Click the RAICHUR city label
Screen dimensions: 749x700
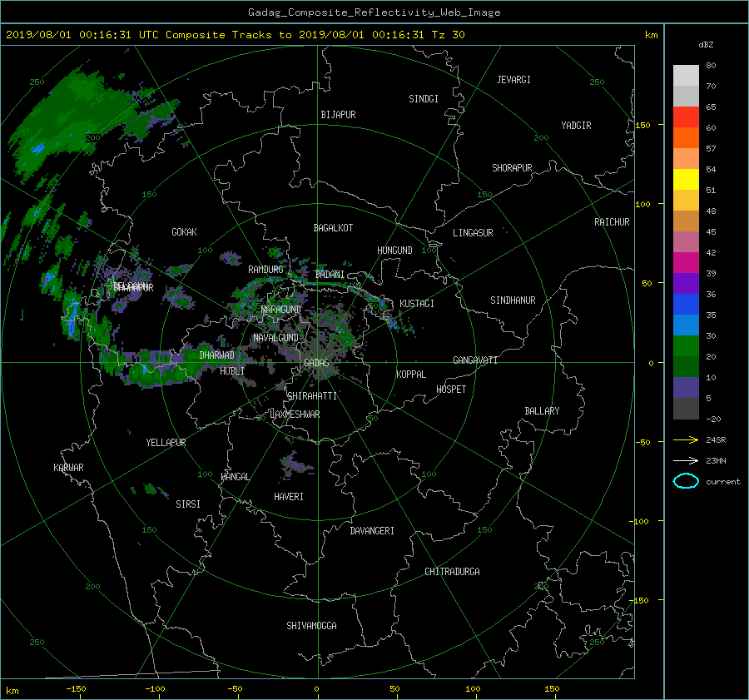pos(612,222)
